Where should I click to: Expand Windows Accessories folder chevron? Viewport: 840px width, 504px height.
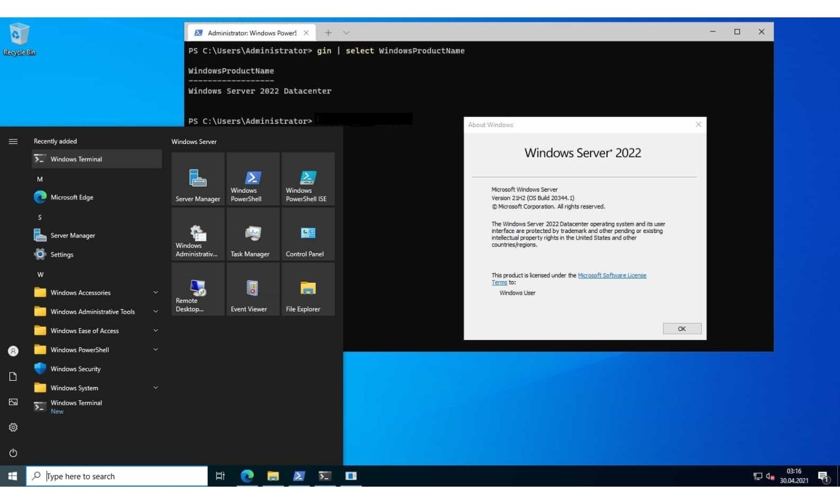pyautogui.click(x=156, y=292)
